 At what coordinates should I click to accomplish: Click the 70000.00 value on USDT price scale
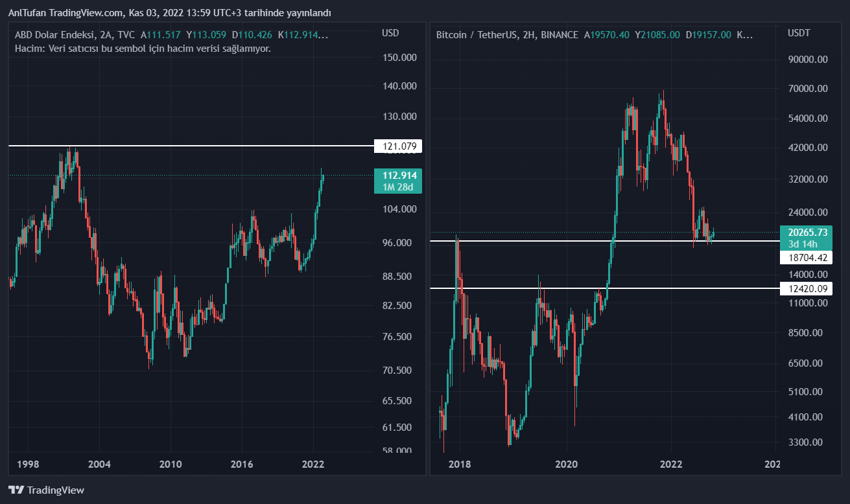tap(808, 89)
